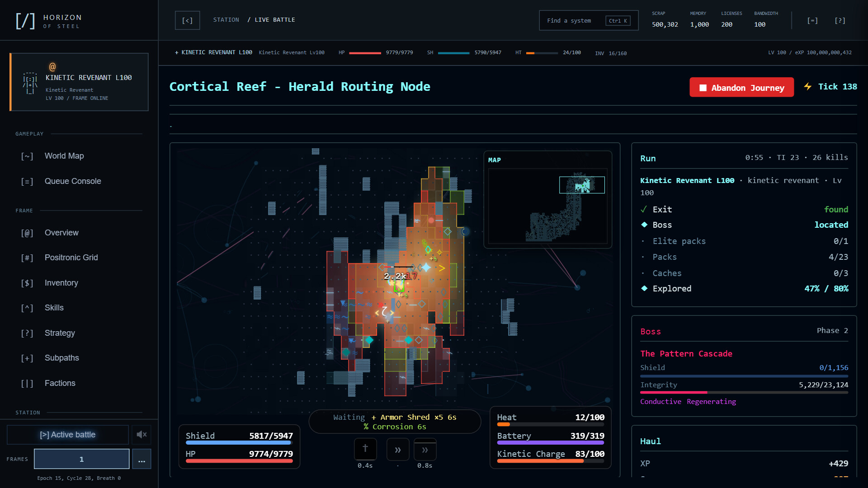Open the [=] menu icon top right
The height and width of the screenshot is (488, 868).
point(812,20)
